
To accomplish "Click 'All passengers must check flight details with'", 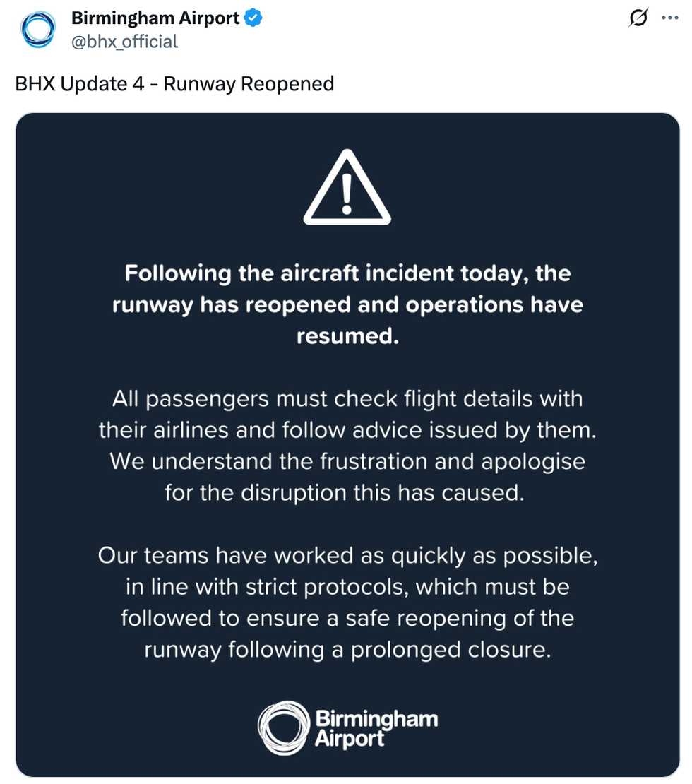I will pos(347,399).
